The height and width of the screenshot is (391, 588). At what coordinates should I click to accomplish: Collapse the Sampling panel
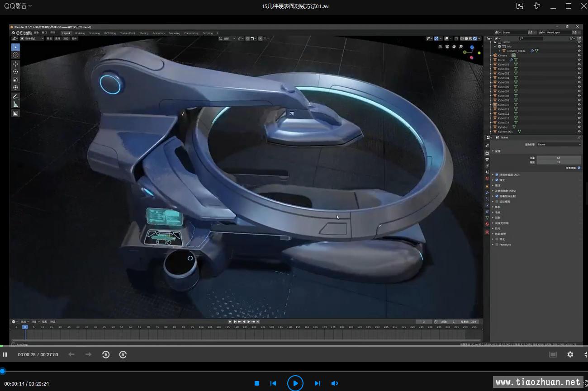click(493, 151)
